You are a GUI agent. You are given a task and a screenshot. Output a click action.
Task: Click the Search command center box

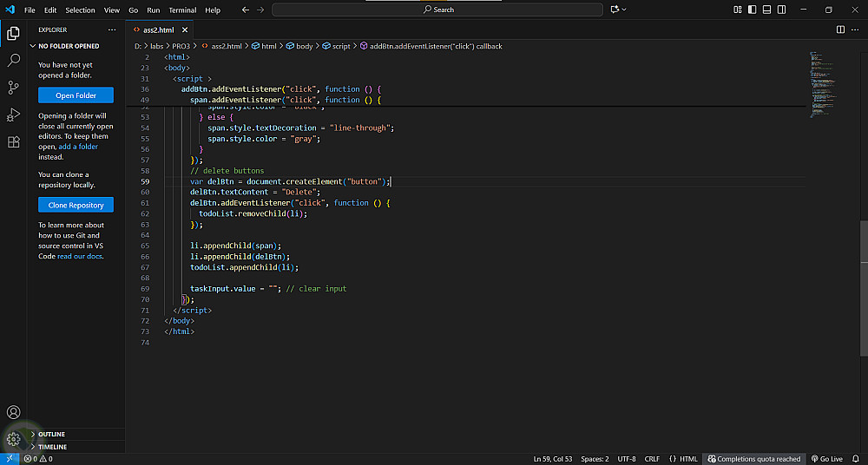click(x=437, y=10)
